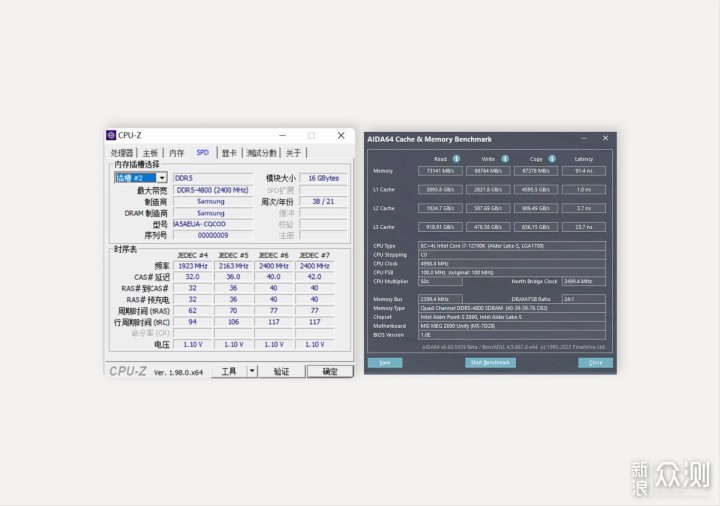Click the L3 Cache Latency value
Viewport: 720px width, 506px height.
coord(584,227)
